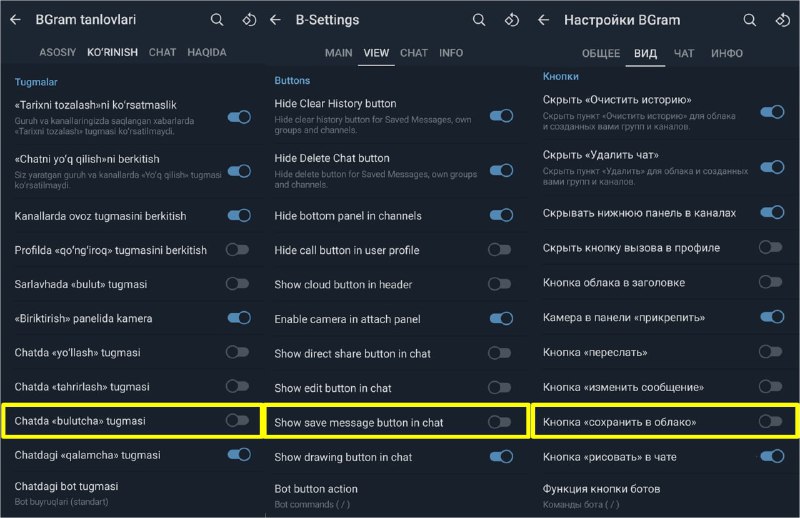Tap the restore icon in BGram tanlovlari header
The width and height of the screenshot is (800, 518).
coord(249,20)
